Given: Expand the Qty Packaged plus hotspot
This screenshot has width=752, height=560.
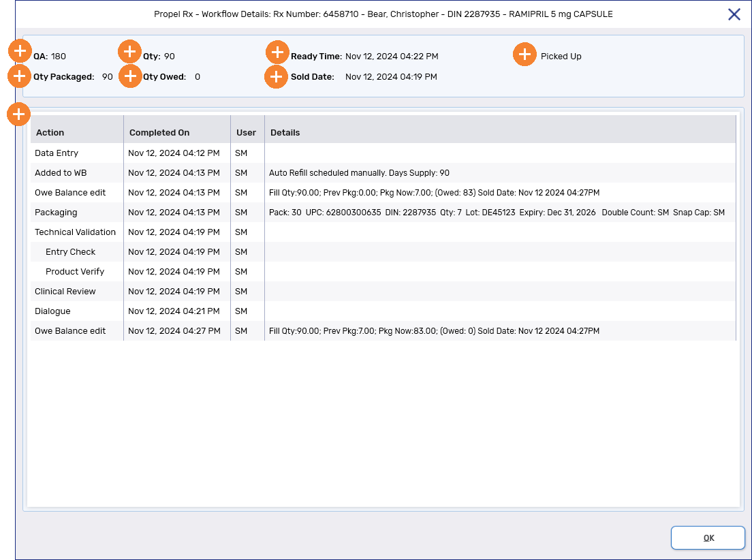Looking at the screenshot, I should [x=19, y=76].
